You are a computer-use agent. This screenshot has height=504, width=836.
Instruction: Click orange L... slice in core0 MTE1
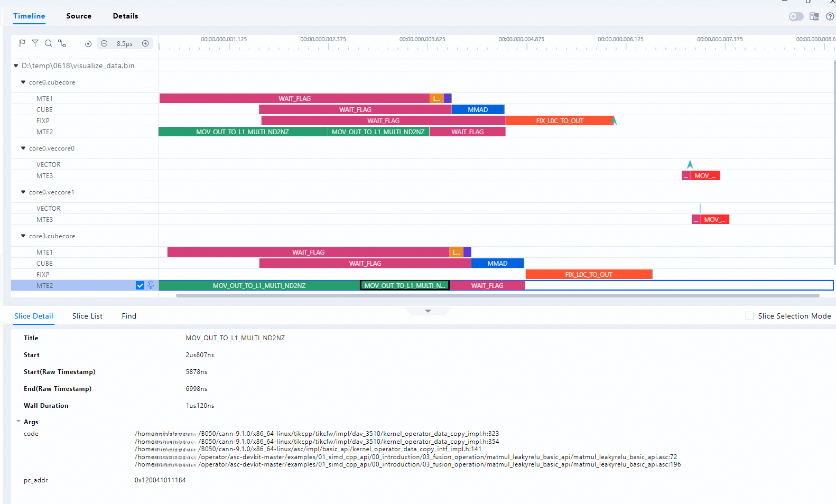(436, 98)
